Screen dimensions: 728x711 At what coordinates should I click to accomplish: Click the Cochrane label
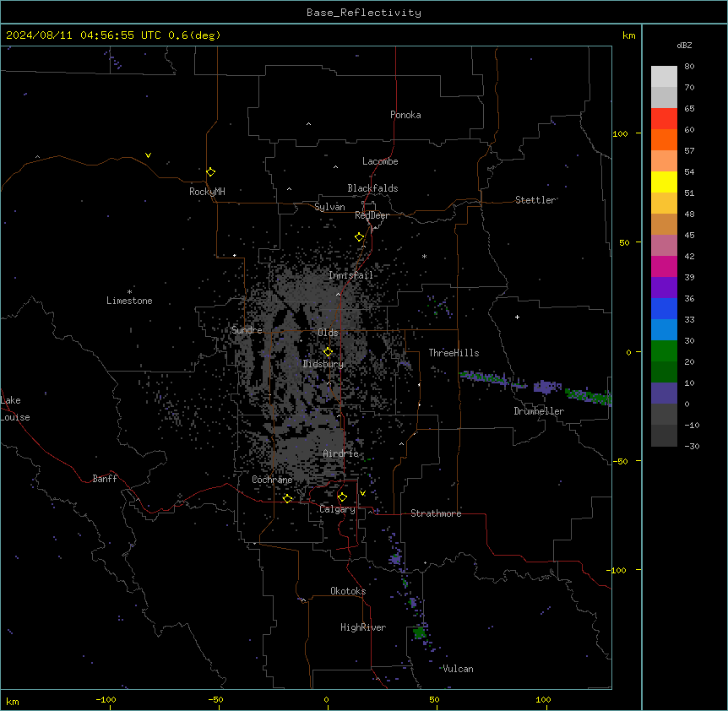272,480
